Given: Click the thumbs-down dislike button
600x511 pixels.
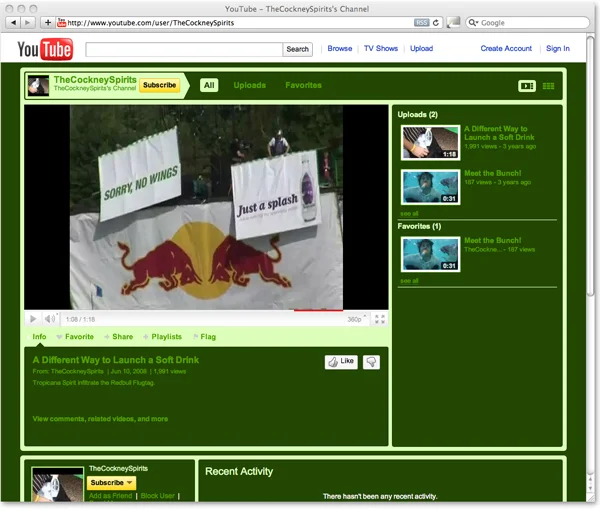Looking at the screenshot, I should tap(371, 362).
